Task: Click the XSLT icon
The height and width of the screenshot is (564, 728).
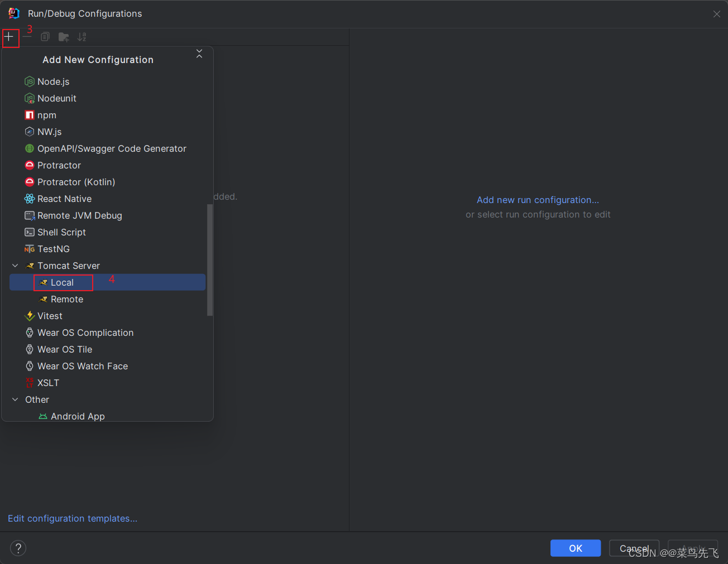Action: tap(30, 383)
